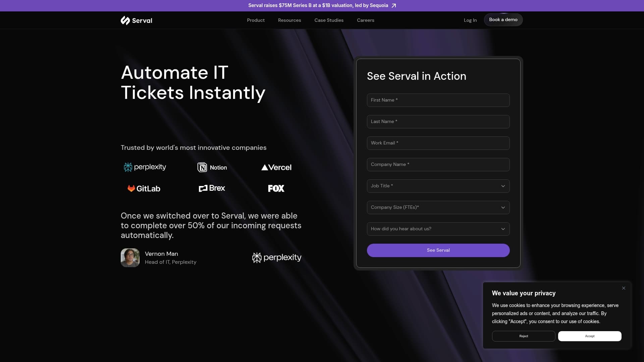Click the Log In link
The image size is (644, 362).
(470, 20)
